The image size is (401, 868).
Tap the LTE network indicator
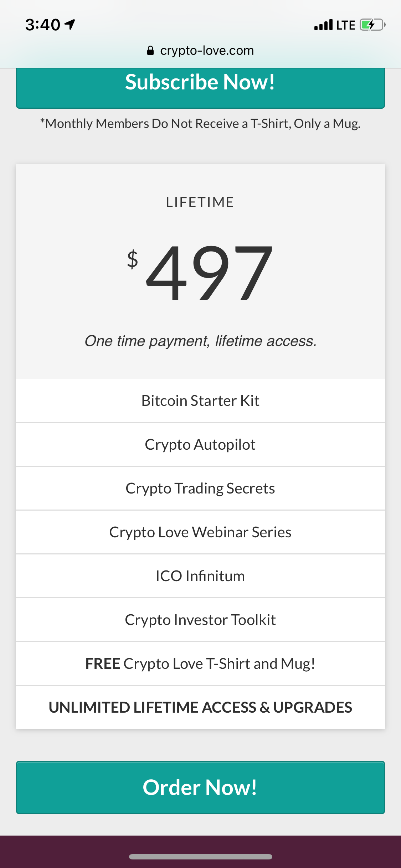tap(346, 25)
